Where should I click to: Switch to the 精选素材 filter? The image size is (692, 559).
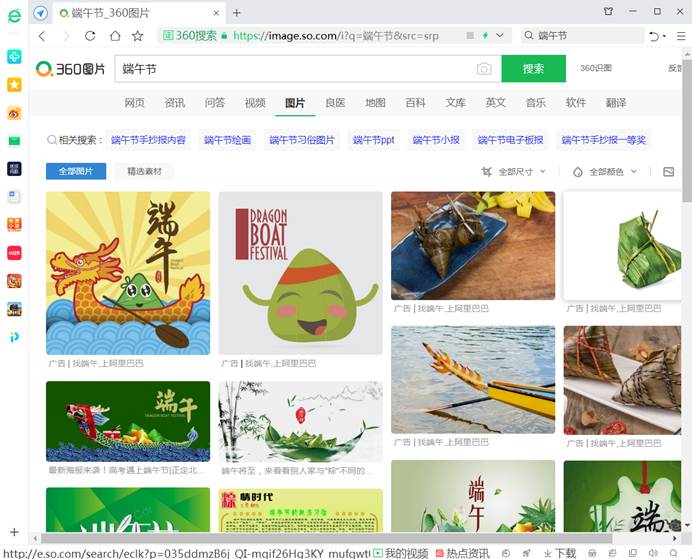tap(145, 171)
